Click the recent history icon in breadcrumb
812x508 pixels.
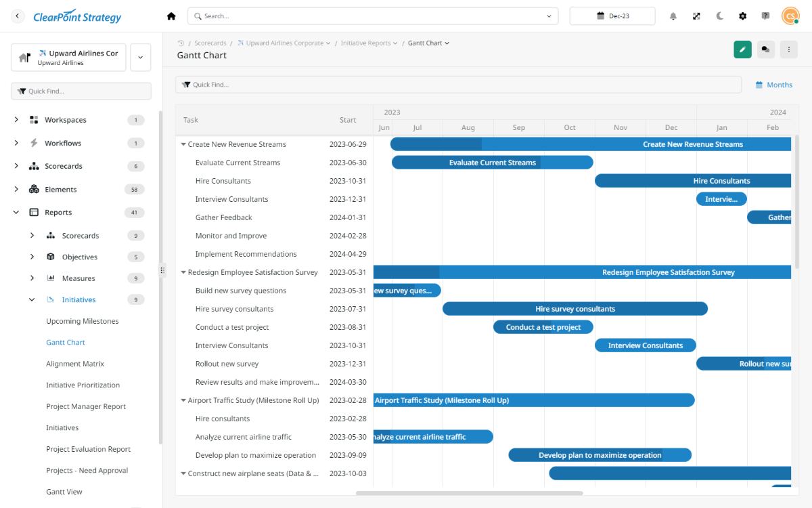181,43
